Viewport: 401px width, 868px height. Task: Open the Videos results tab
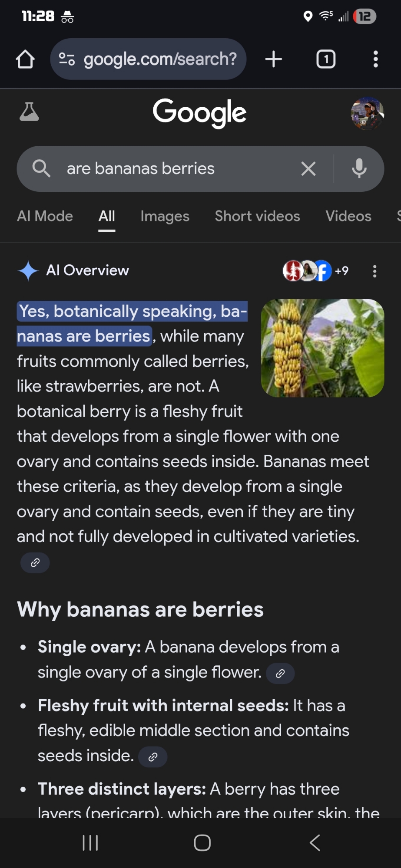[348, 216]
